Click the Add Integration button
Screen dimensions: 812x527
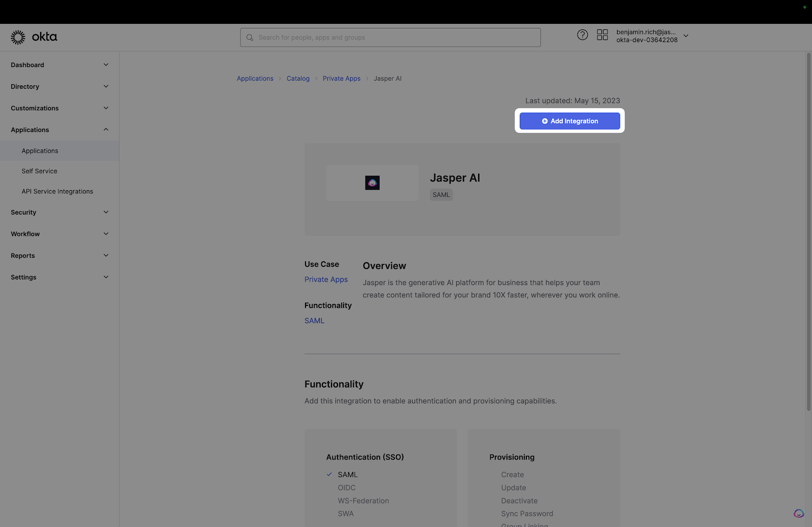[x=569, y=121]
